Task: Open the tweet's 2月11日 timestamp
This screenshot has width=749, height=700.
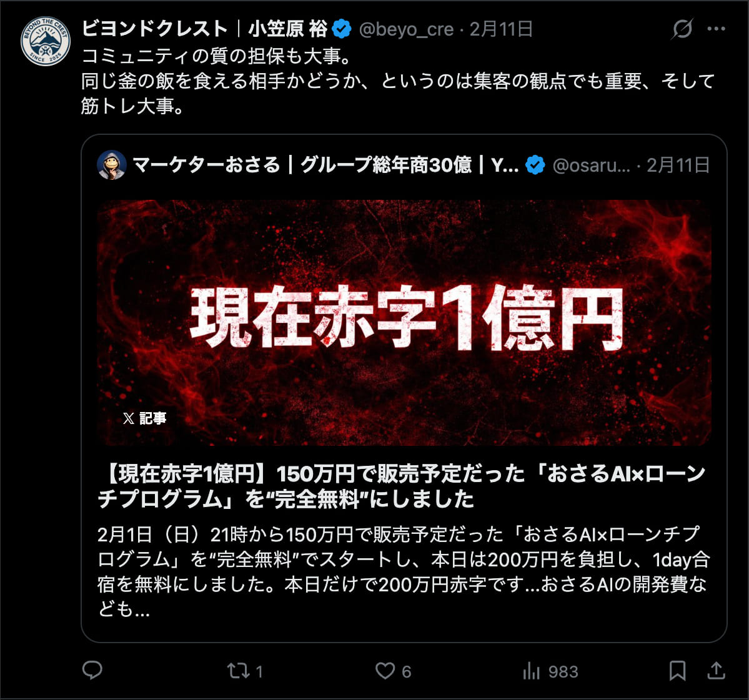Action: 501,29
